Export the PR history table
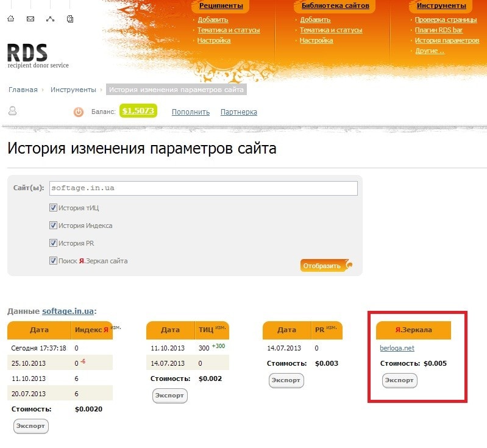Viewport: 487px width, 448px height. click(286, 380)
